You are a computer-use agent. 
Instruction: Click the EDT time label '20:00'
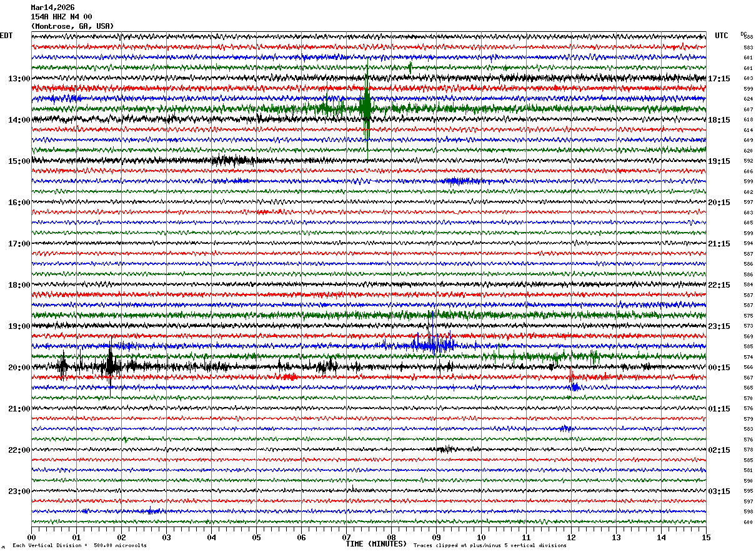[19, 368]
